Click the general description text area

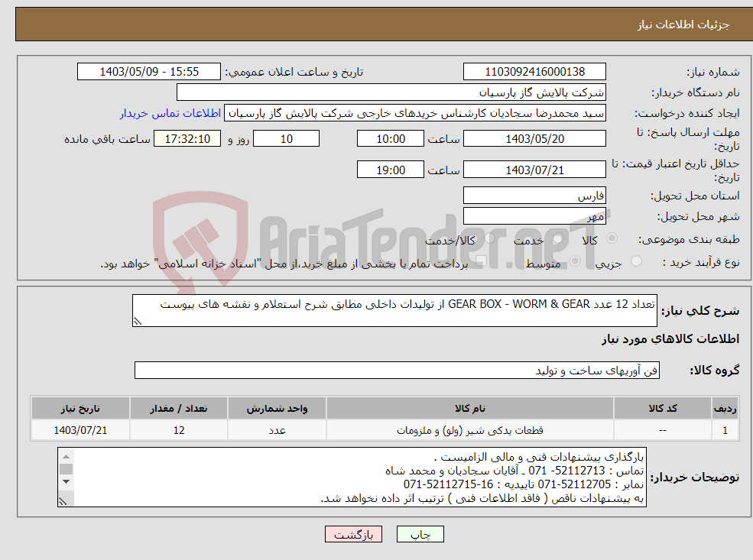click(x=394, y=310)
